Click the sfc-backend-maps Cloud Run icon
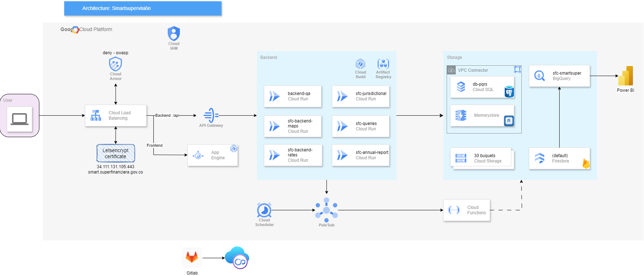644x276 pixels. tap(275, 126)
